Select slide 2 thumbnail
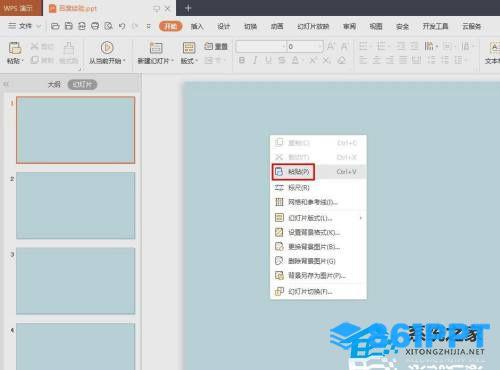The width and height of the screenshot is (500, 370). tap(76, 206)
